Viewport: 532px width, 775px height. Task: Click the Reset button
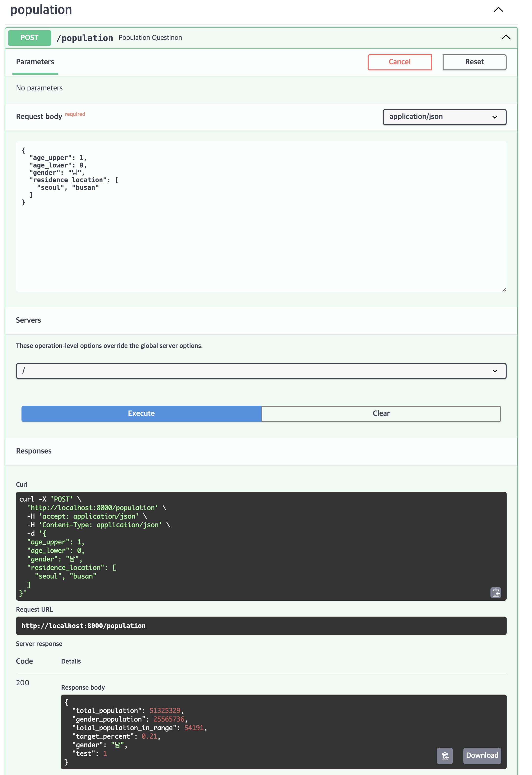tap(474, 62)
